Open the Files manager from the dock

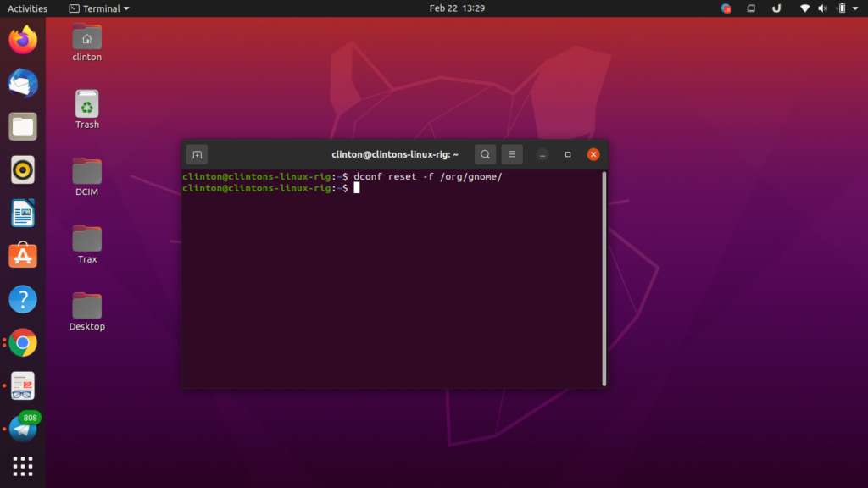point(23,127)
